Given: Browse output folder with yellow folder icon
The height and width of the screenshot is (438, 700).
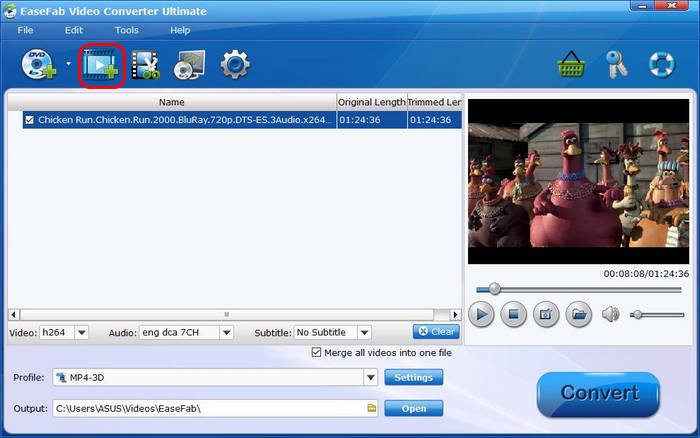Looking at the screenshot, I should point(371,408).
